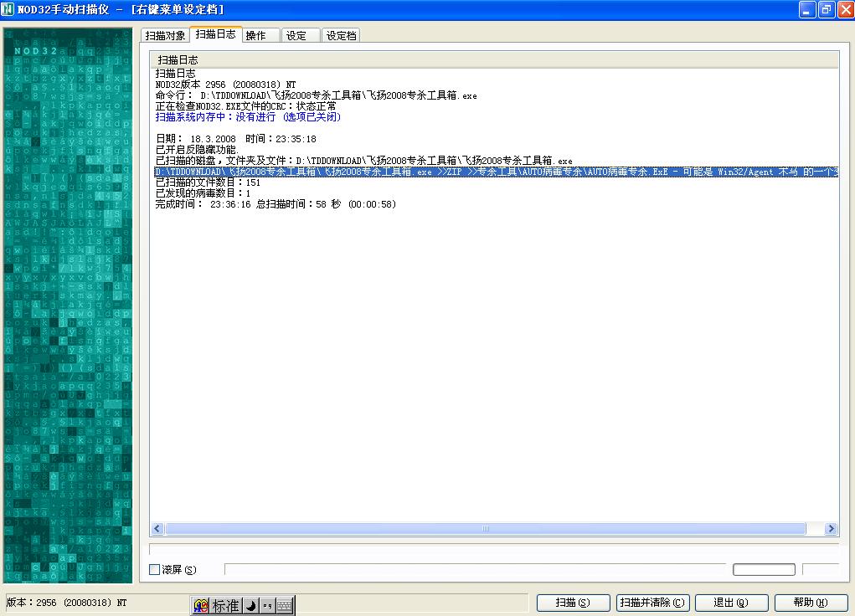Toggle the 标准 input mode button

pyautogui.click(x=226, y=605)
